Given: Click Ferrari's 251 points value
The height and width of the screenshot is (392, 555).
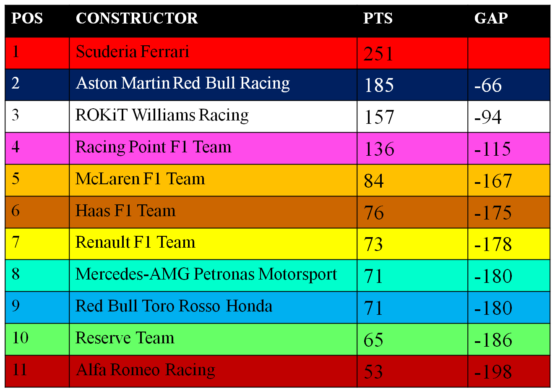Looking at the screenshot, I should 378,54.
